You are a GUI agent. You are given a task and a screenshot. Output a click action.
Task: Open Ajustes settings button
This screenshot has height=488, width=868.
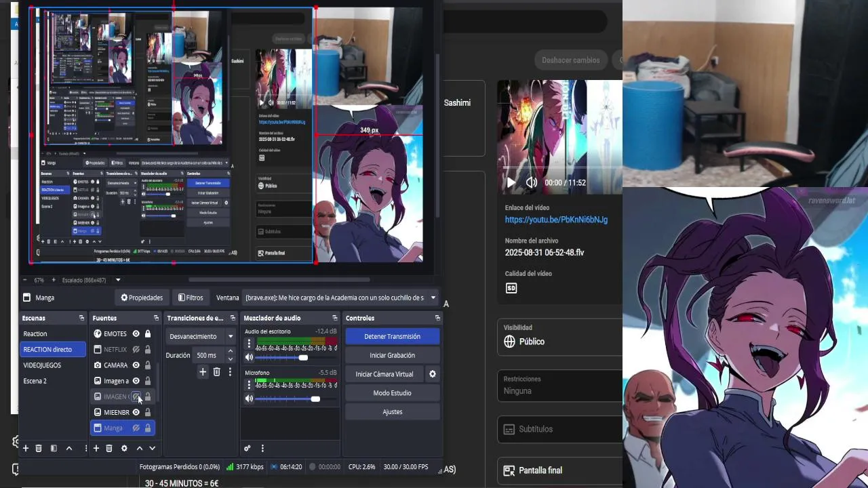[x=392, y=411]
